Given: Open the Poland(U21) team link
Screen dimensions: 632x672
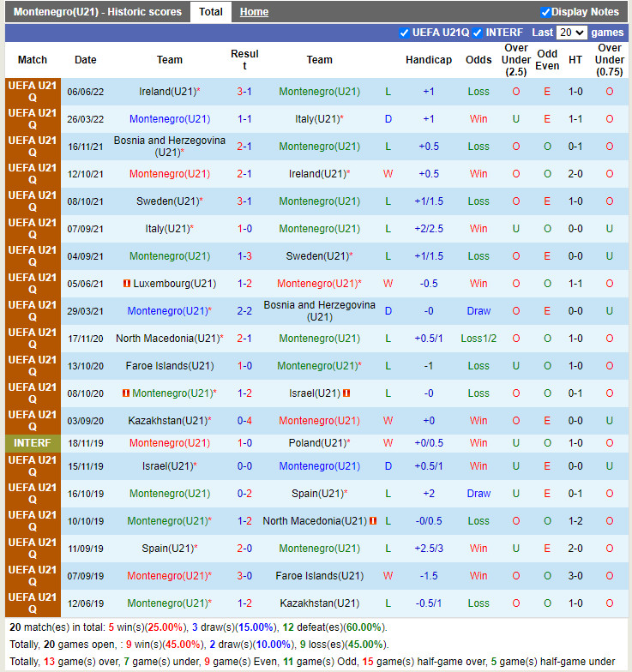Looking at the screenshot, I should (x=316, y=443).
